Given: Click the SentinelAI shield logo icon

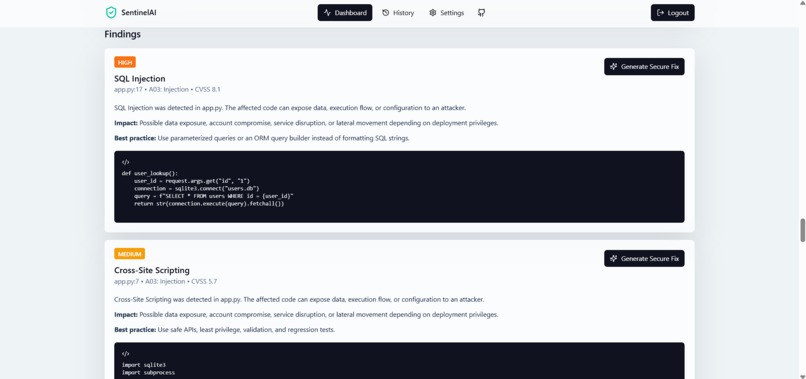Looking at the screenshot, I should pyautogui.click(x=111, y=13).
